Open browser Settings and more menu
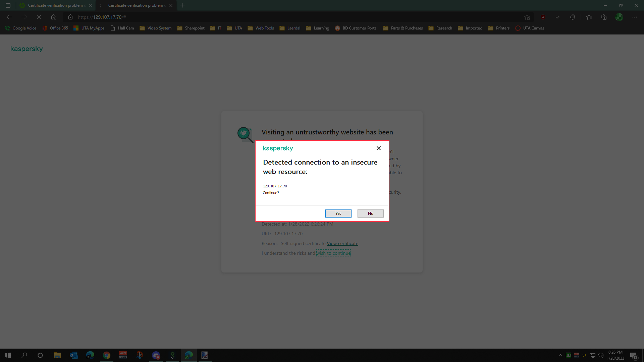The width and height of the screenshot is (644, 362). coord(634,17)
